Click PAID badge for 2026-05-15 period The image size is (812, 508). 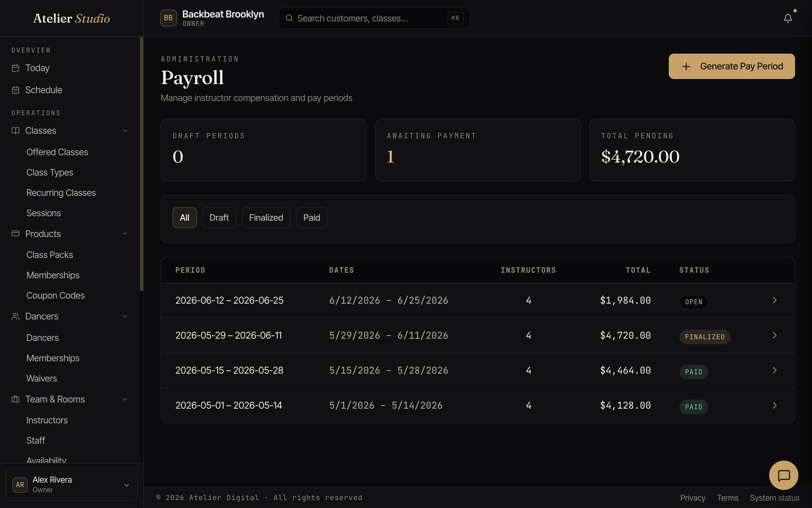694,372
